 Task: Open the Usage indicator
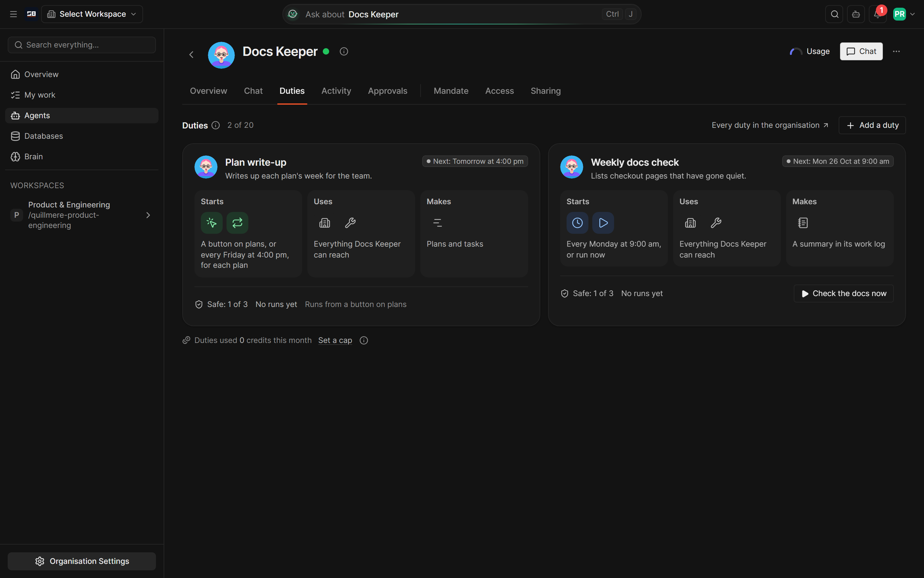tap(810, 51)
